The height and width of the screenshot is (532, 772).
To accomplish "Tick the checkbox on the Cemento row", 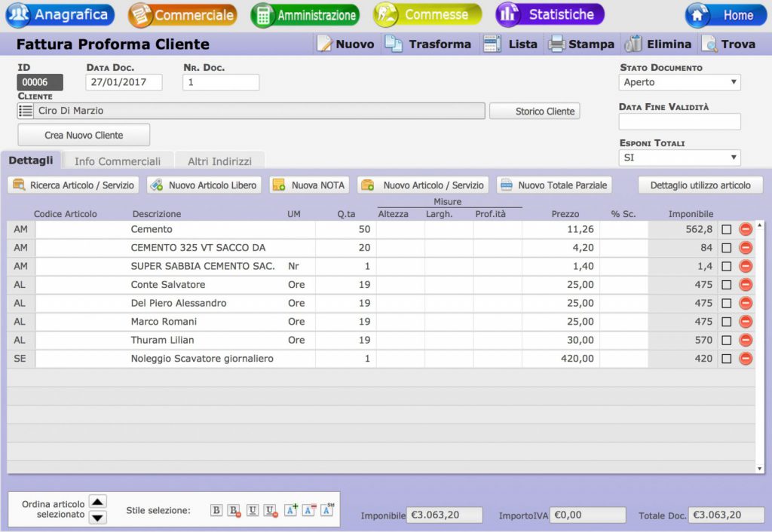I will pos(726,229).
